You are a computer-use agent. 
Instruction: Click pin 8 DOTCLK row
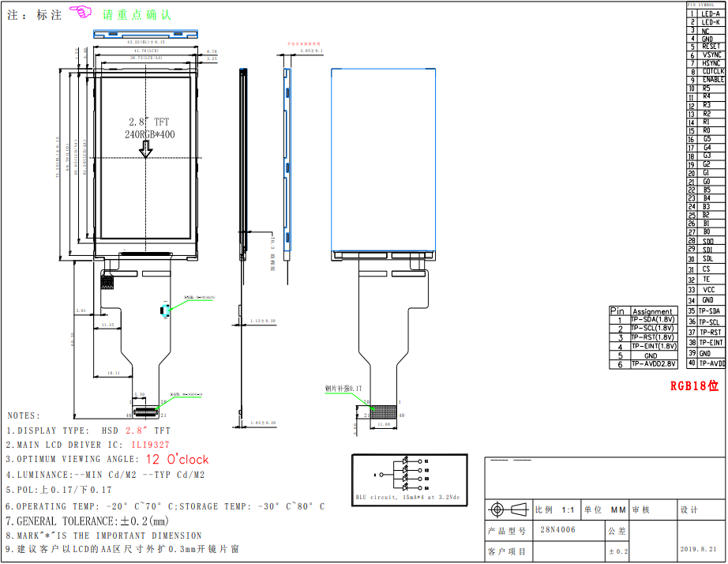click(706, 72)
